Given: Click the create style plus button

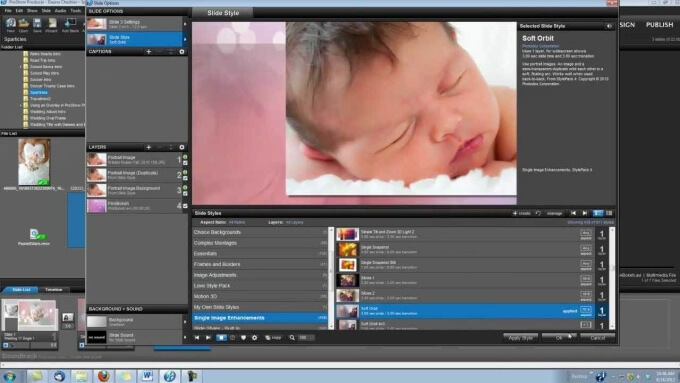Looking at the screenshot, I should click(x=522, y=213).
